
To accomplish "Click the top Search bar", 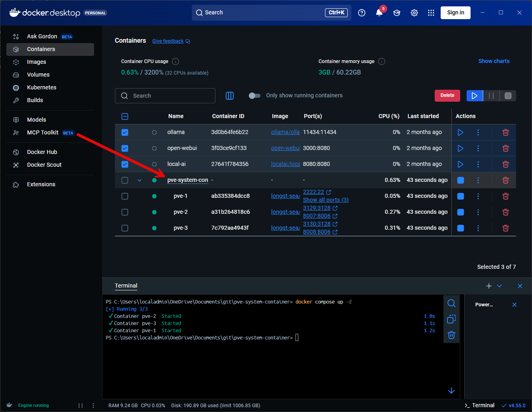I will tap(272, 13).
